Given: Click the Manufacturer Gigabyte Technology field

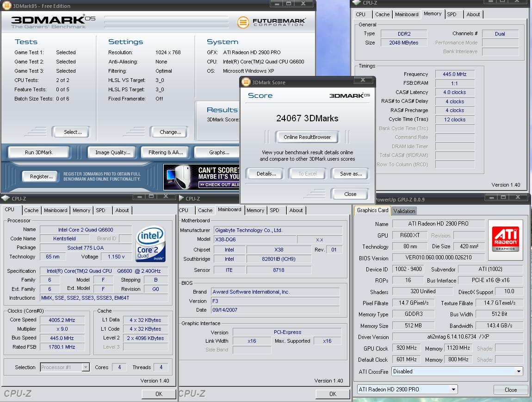Looking at the screenshot, I should click(278, 230).
